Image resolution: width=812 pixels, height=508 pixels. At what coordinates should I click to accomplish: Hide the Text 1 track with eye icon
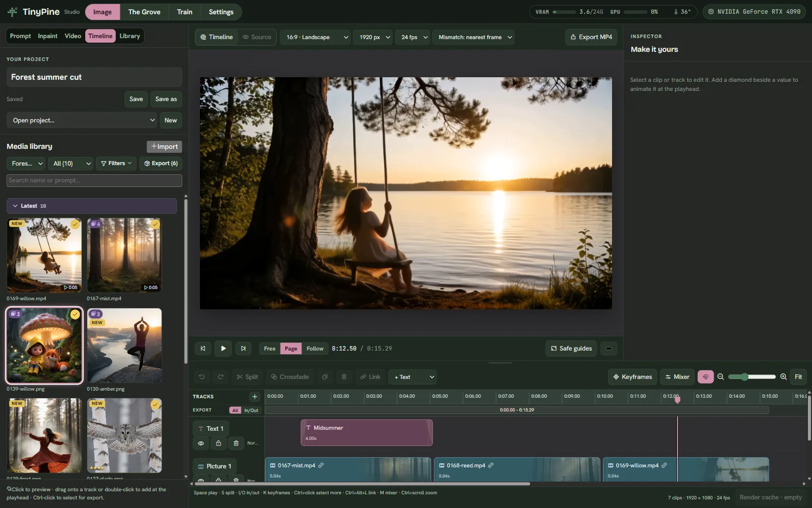[x=201, y=443]
